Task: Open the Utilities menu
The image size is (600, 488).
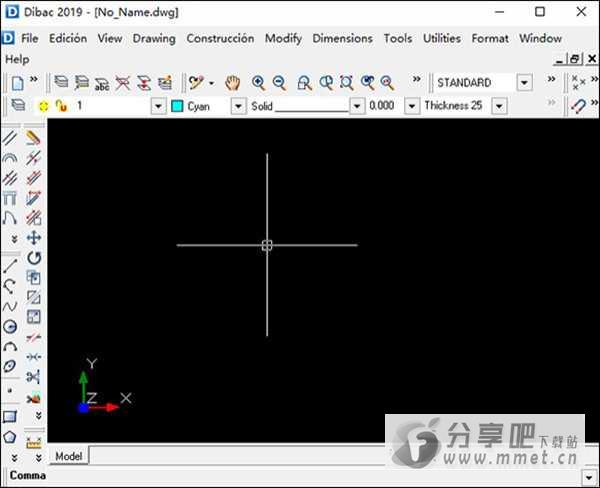Action: click(442, 38)
